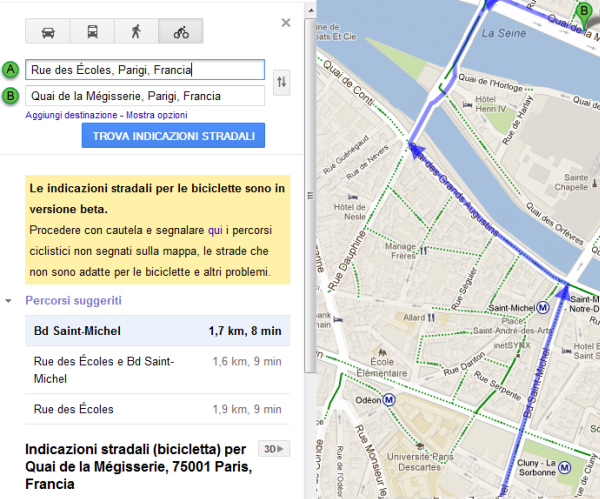Viewport: 600px width, 499px height.
Task: Click Rue Danton street label
Action: [464, 364]
